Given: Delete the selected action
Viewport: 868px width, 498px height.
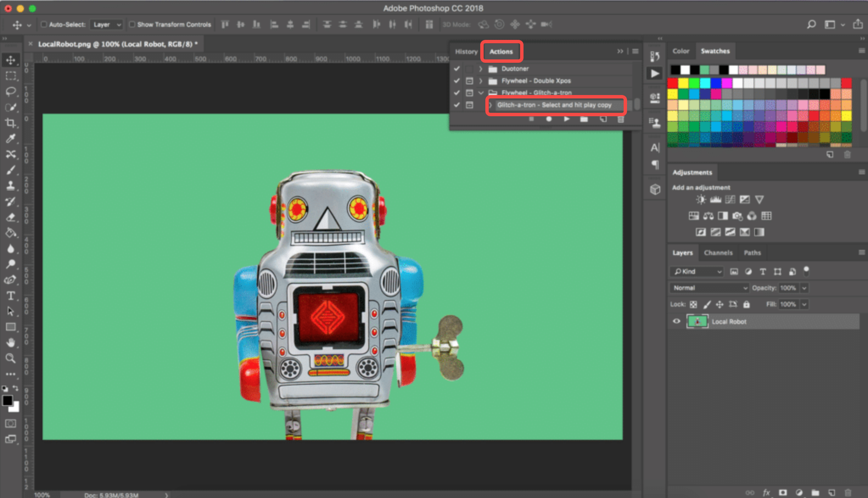Looking at the screenshot, I should pyautogui.click(x=621, y=119).
